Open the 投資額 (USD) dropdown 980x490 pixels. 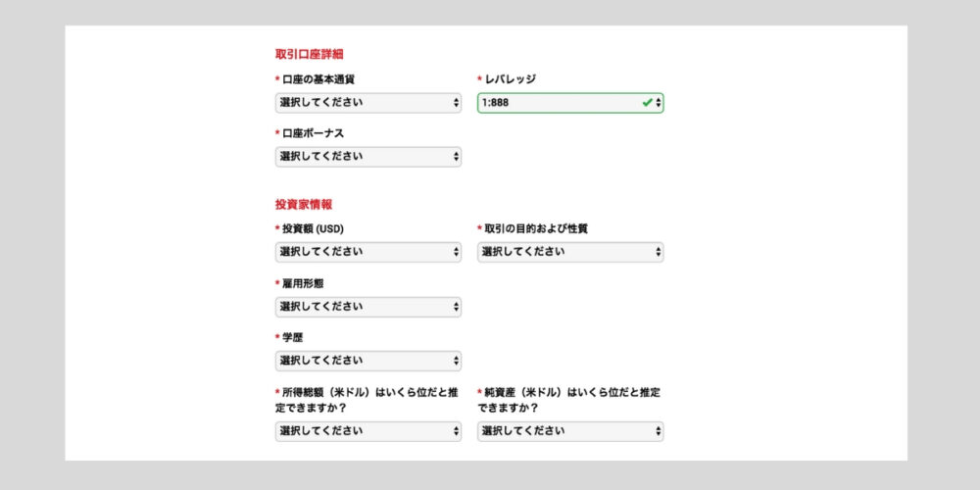coord(368,252)
